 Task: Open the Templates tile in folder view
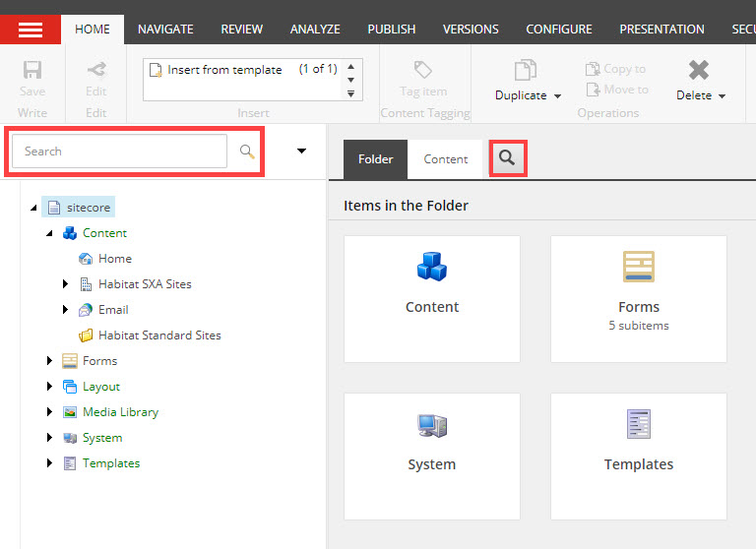coord(639,457)
